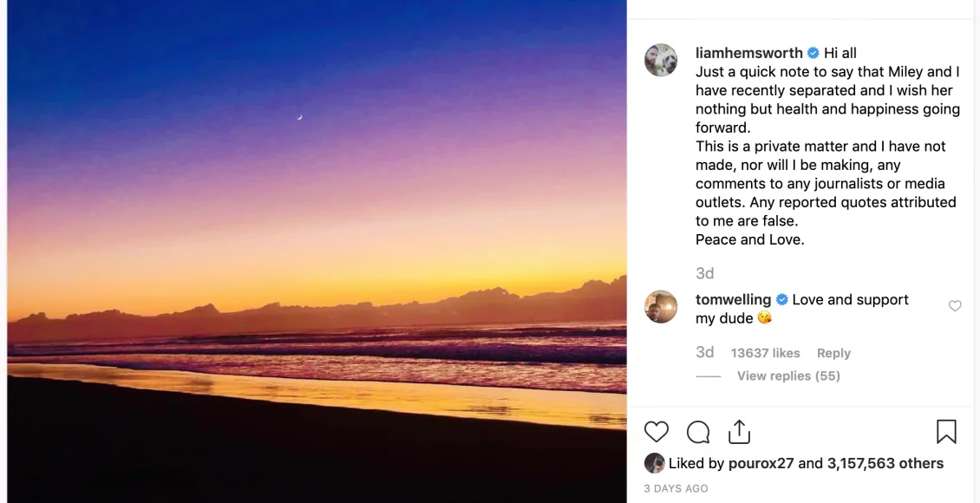Open tomwelling's profile avatar
Viewport: 980px width, 503px height.
pyautogui.click(x=661, y=307)
